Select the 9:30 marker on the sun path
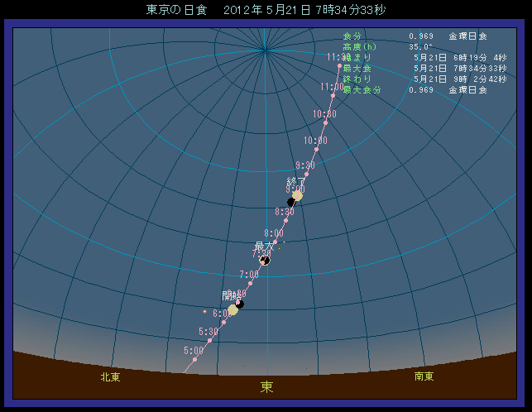The image size is (532, 412). (308, 174)
